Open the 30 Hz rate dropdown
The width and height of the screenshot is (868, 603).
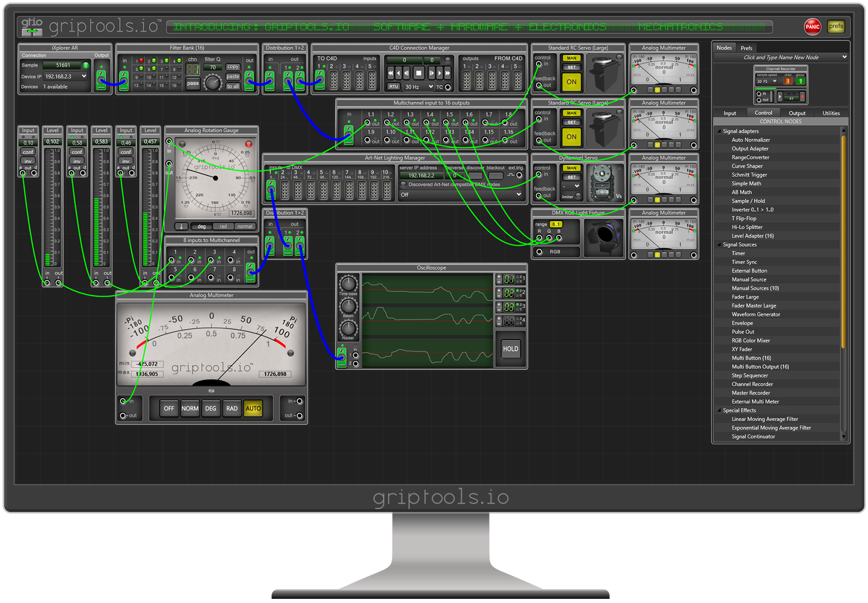419,87
